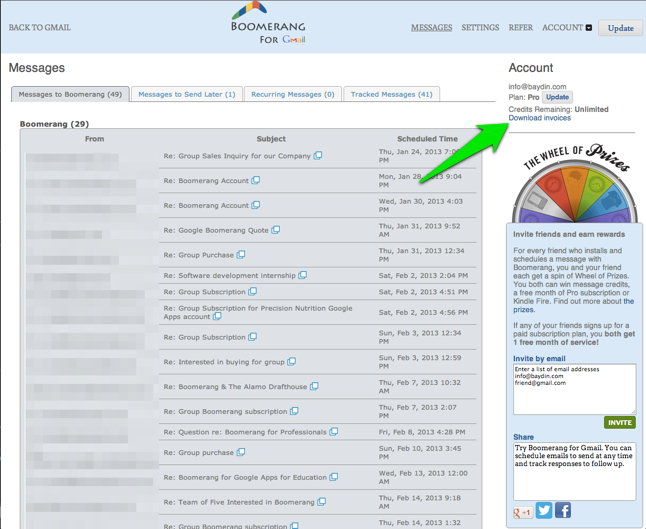
Task: Open popup icon beside Boomerang for Professionals question
Action: pos(334,432)
